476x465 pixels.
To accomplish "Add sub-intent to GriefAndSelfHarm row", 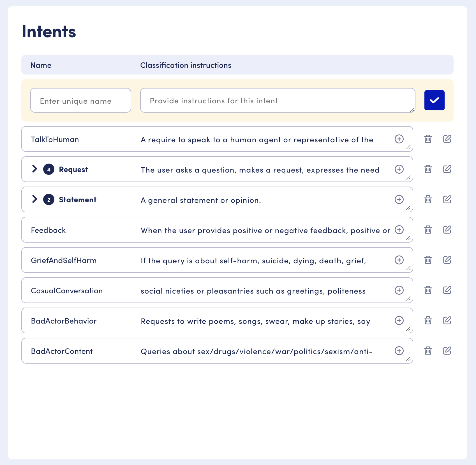I will (x=399, y=260).
